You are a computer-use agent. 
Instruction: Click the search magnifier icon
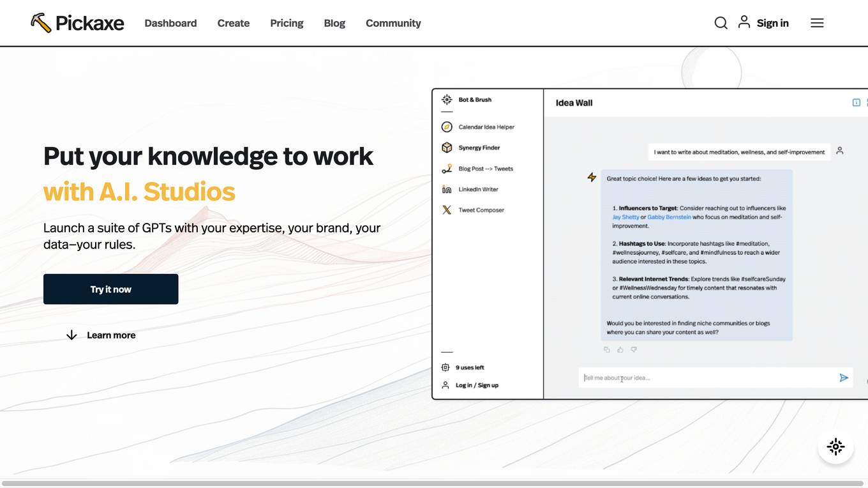click(x=721, y=23)
